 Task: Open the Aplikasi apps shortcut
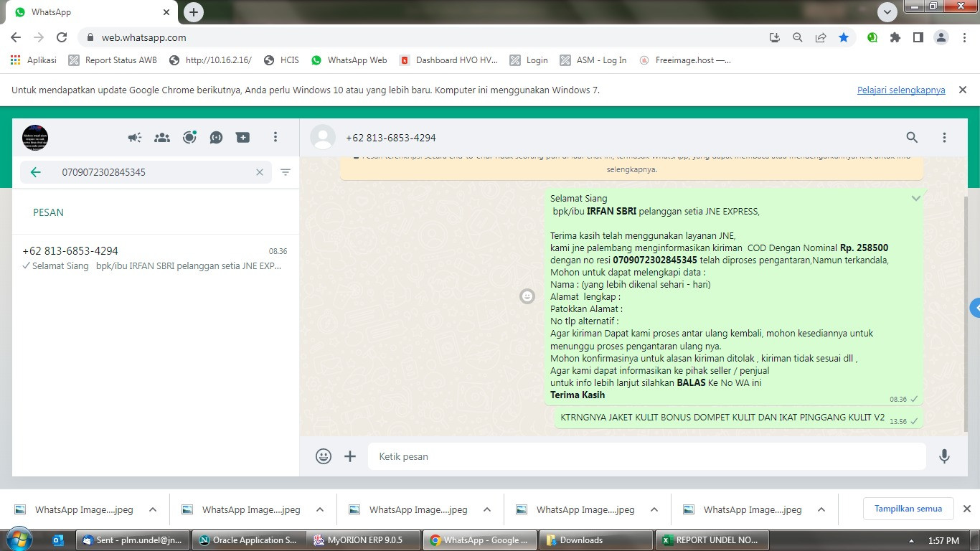point(34,60)
